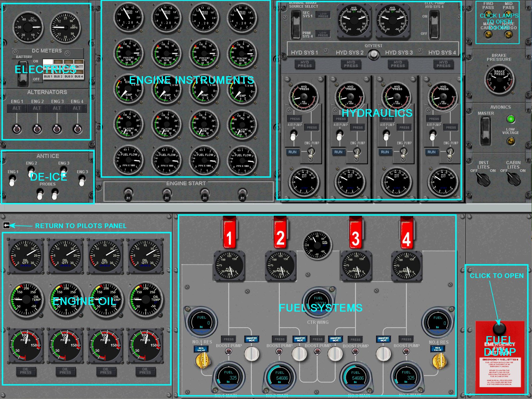Turn the yellow NO.4 RES valve knob
Screen dimensions: 532x399
(439, 360)
